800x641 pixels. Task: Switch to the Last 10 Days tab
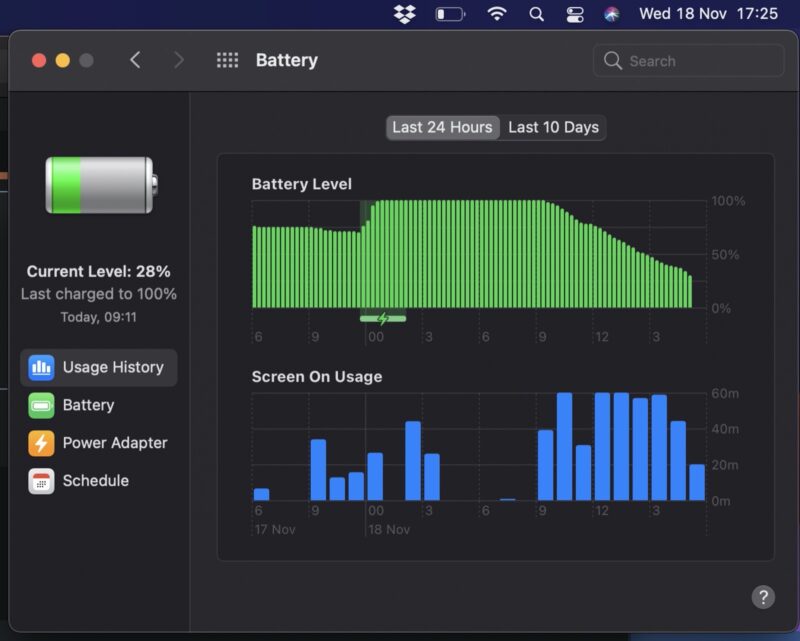553,127
